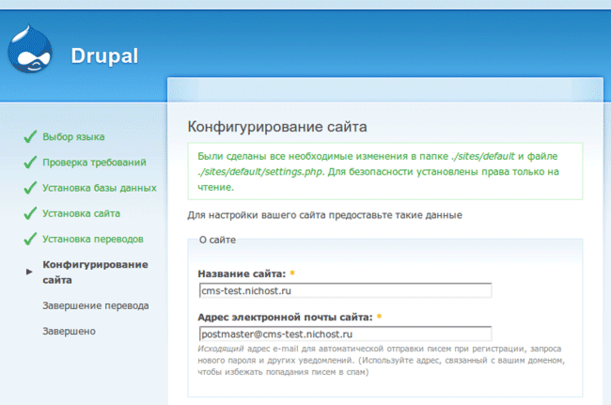Viewport: 611px width, 405px height.
Task: Select the Установка переводов step
Action: 93,239
